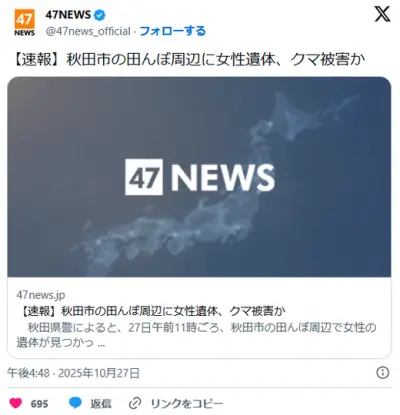Open the info circle icon
The image size is (400, 415).
(383, 372)
